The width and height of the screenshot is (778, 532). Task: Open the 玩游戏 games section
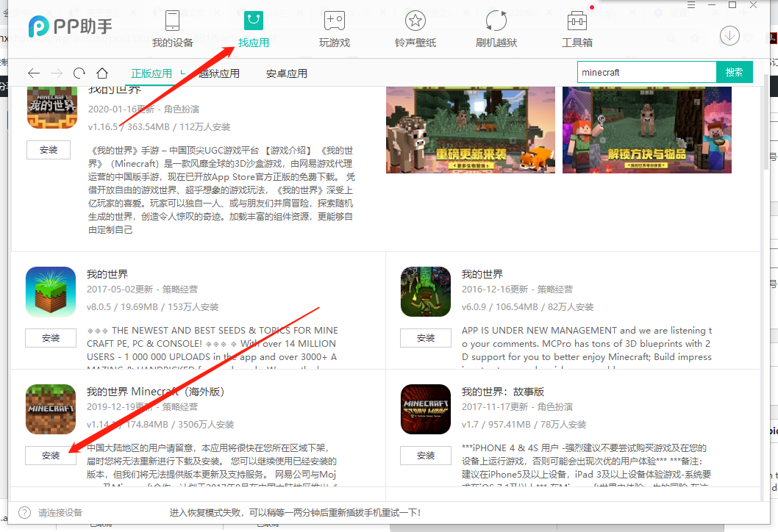coord(335,29)
